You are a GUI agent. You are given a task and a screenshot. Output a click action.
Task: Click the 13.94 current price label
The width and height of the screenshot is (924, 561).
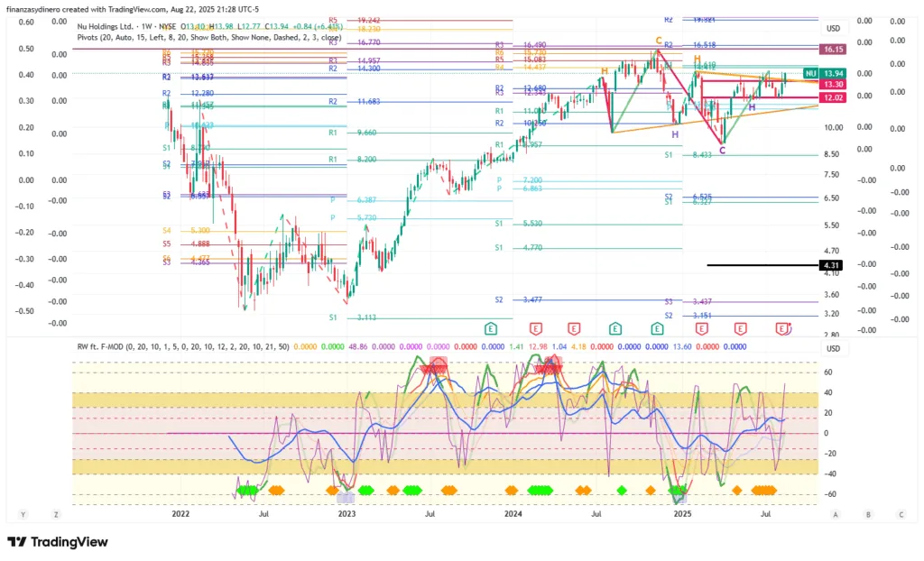click(833, 74)
